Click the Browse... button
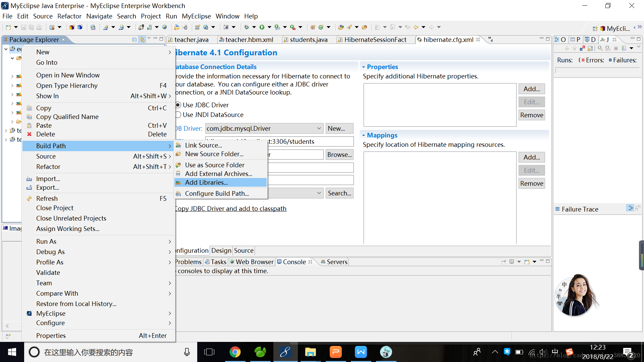The width and height of the screenshot is (644, 362). 339,155
